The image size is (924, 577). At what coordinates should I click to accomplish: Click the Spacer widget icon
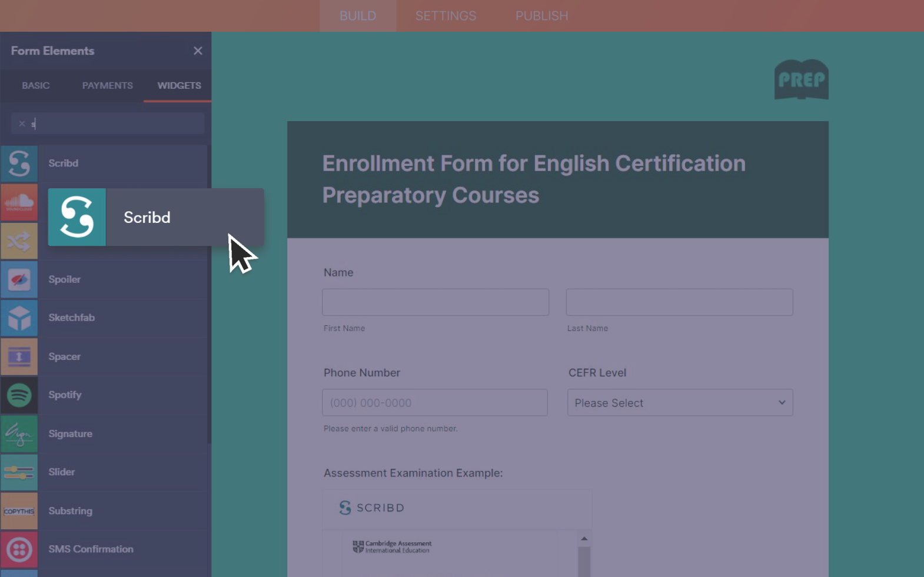[x=19, y=357]
